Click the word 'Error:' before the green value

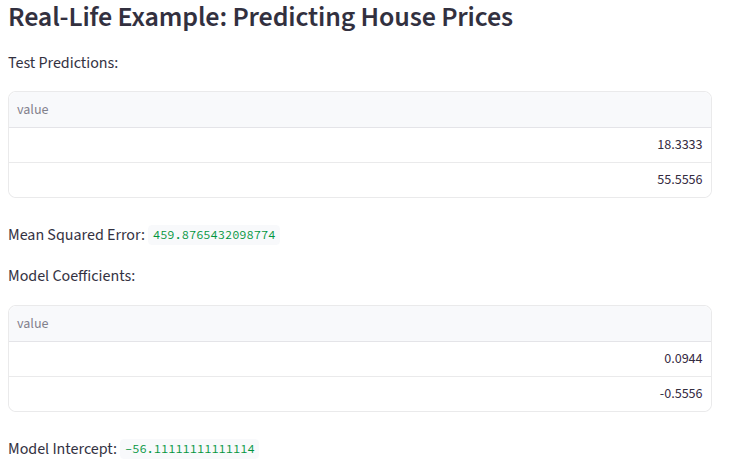tap(125, 235)
